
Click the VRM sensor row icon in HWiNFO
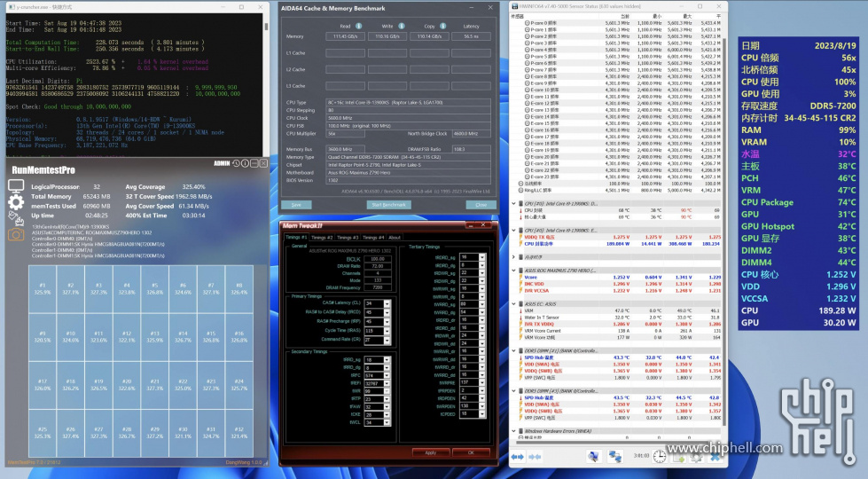[x=520, y=310]
